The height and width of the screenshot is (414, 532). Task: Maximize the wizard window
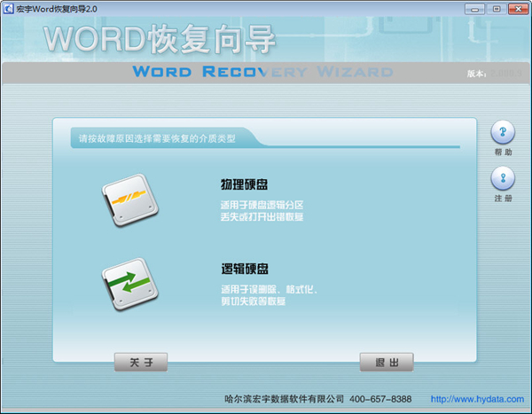coord(496,9)
